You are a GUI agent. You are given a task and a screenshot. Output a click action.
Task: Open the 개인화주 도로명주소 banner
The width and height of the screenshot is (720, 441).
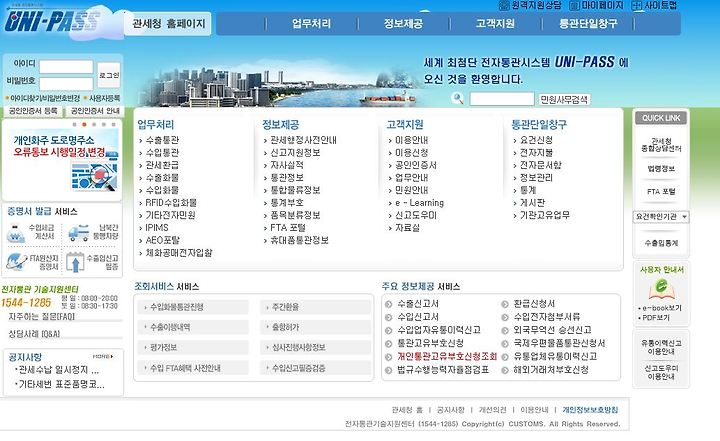pos(62,160)
